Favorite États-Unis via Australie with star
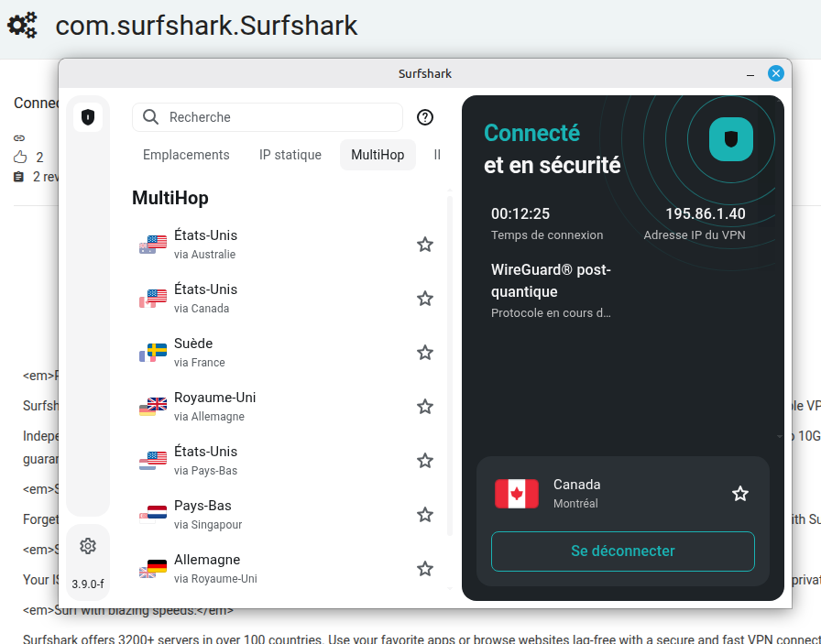This screenshot has width=821, height=644. (425, 245)
